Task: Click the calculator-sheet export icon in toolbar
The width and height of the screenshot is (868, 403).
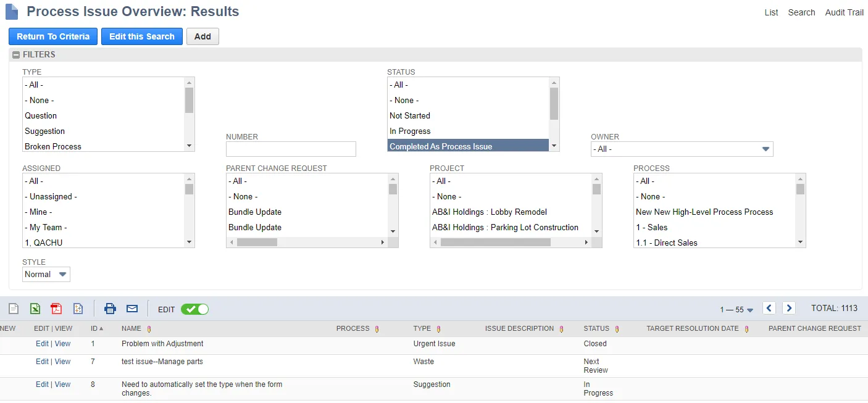Action: (x=78, y=309)
